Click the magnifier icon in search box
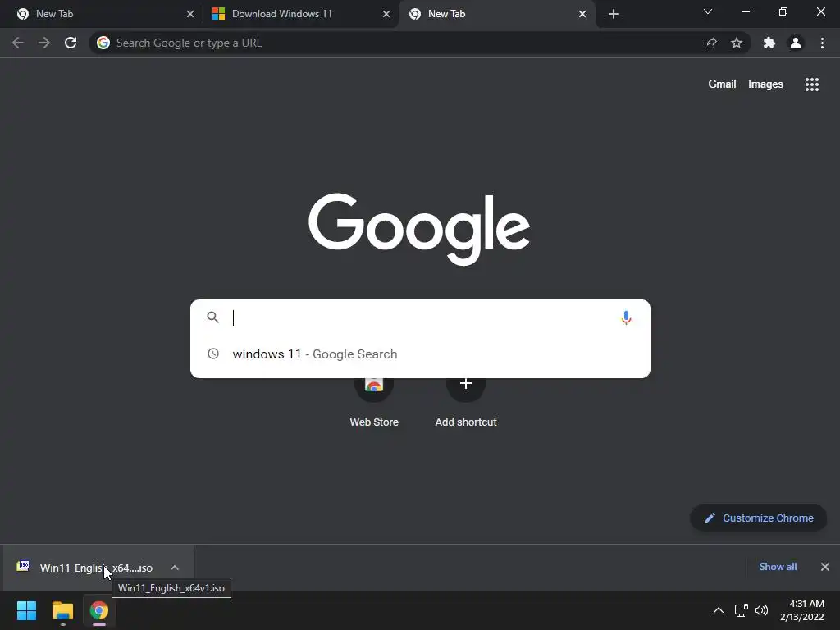The image size is (840, 630). pyautogui.click(x=212, y=317)
